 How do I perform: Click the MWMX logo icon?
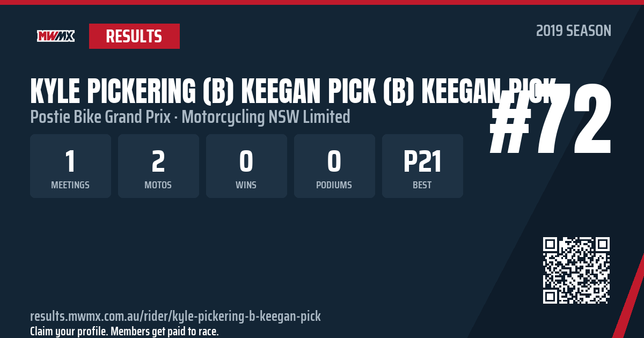tap(56, 36)
